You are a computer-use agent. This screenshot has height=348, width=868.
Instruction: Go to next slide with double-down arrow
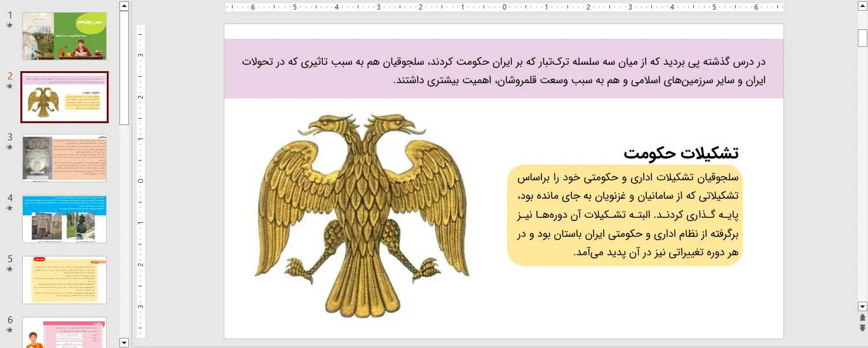point(862,328)
